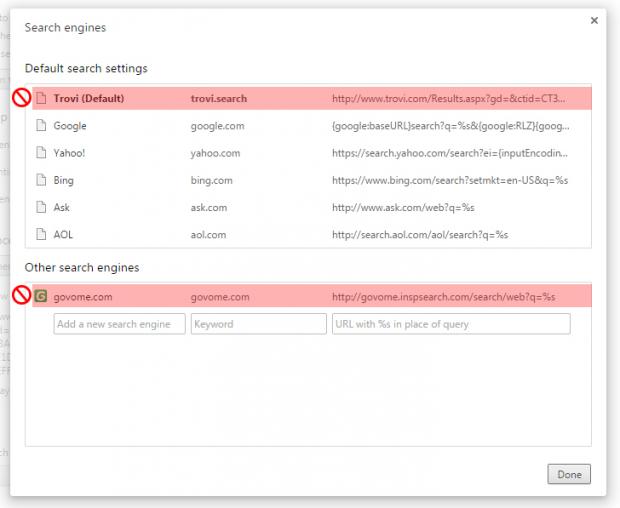
Task: Click the page icon beside AOL
Action: 41,234
